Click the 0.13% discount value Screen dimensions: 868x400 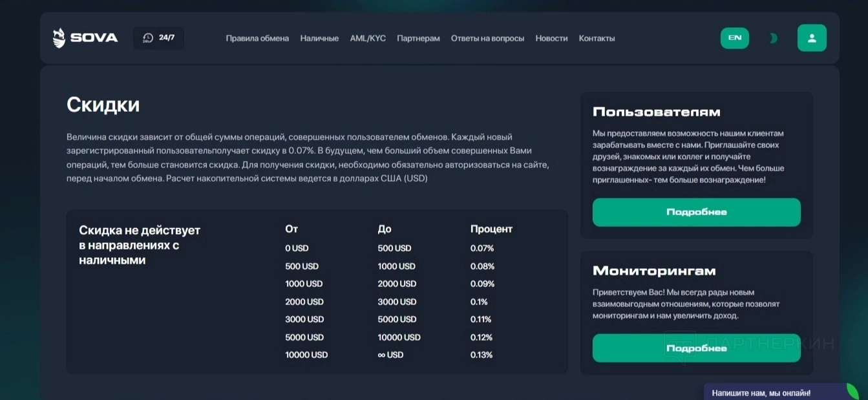[482, 355]
